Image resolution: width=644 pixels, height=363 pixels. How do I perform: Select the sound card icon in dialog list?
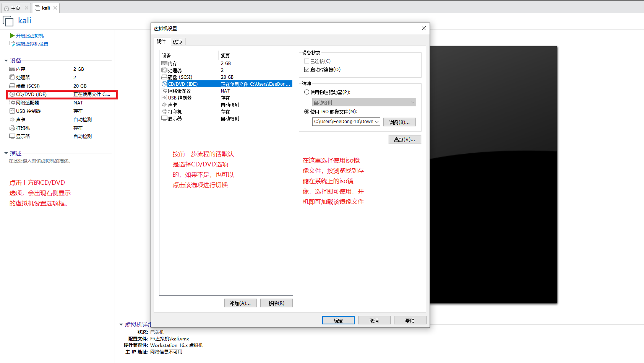tap(164, 105)
